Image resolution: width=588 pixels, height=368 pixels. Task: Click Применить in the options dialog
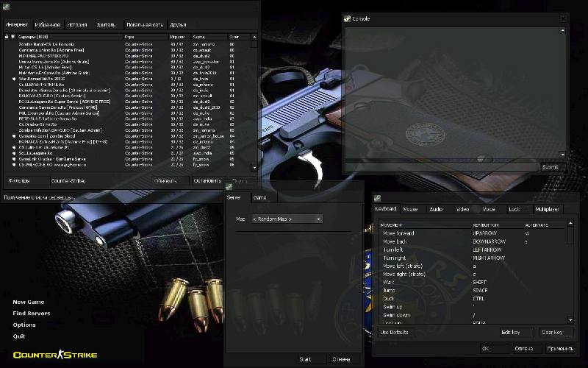click(x=560, y=348)
